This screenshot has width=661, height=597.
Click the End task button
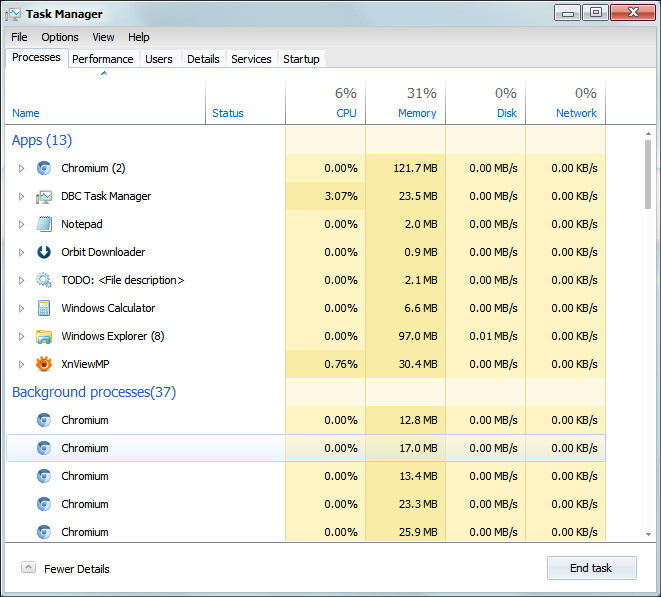click(591, 568)
